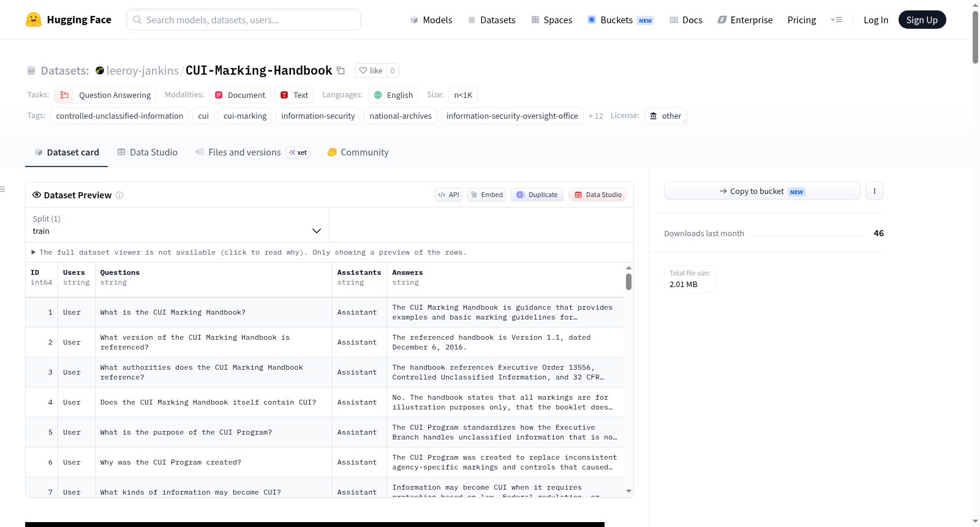Screen dimensions: 980x527
Task: Click the 'What is the purpose of the CUI Program?' cell
Action: point(214,432)
